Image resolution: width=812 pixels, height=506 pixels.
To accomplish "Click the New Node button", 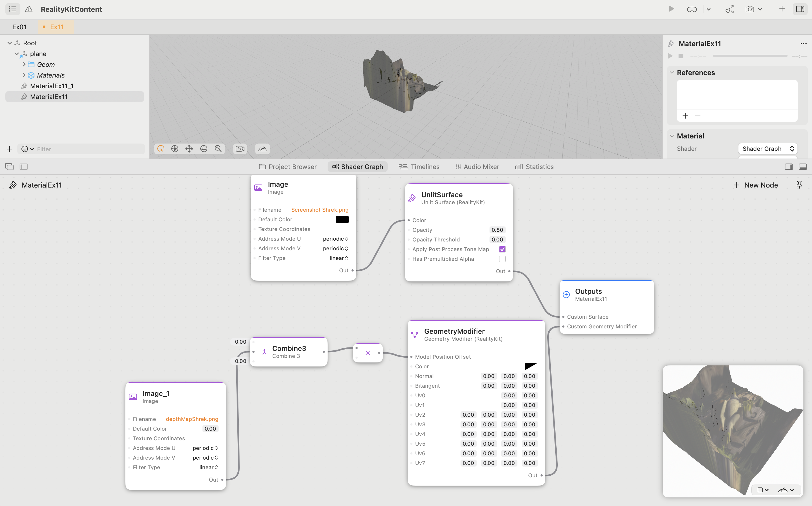I will tap(755, 185).
